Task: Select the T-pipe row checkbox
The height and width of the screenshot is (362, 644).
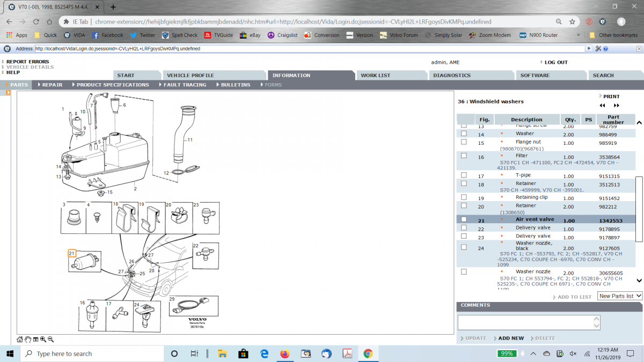Action: point(464,175)
